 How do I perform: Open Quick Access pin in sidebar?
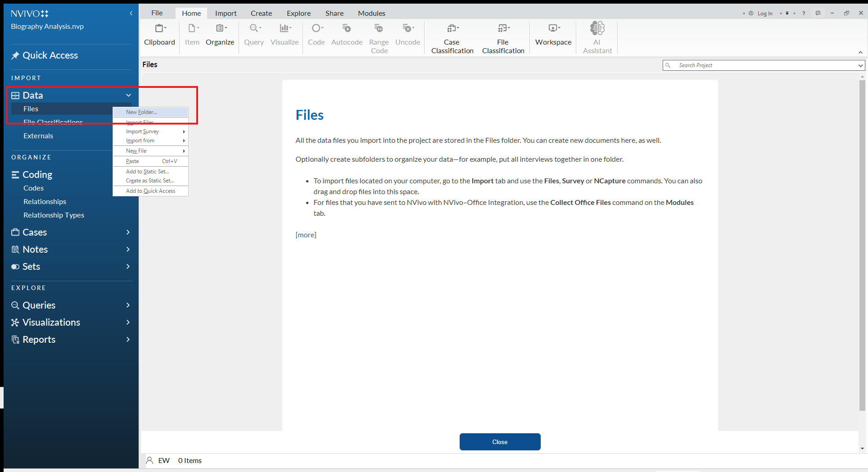[x=15, y=55]
